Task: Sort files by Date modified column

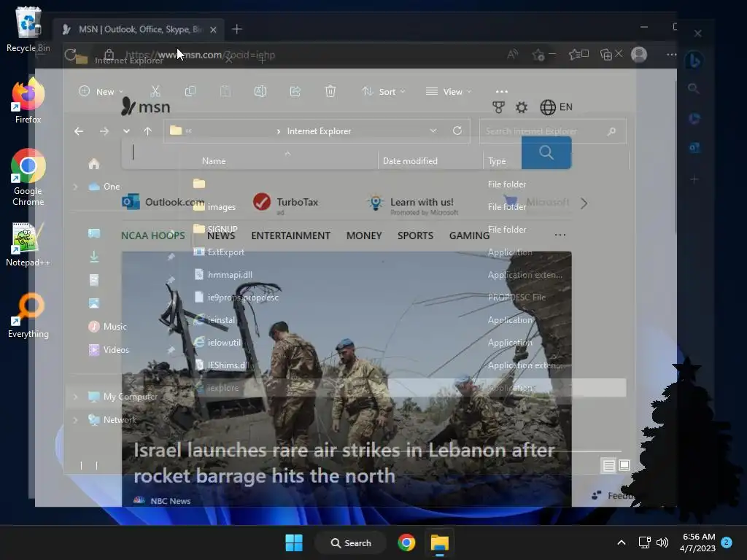Action: tap(410, 161)
